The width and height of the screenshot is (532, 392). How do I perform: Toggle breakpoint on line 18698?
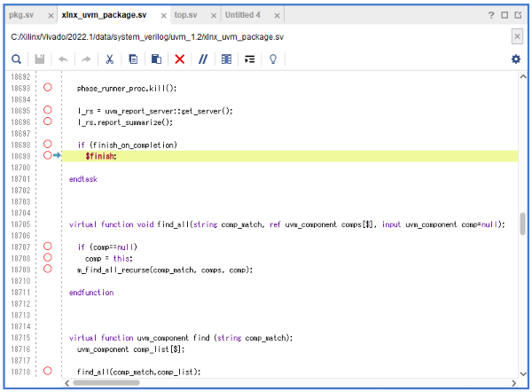(48, 144)
